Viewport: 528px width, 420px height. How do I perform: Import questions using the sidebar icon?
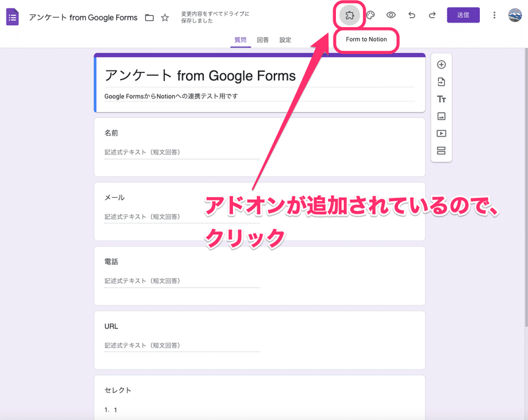tap(441, 82)
